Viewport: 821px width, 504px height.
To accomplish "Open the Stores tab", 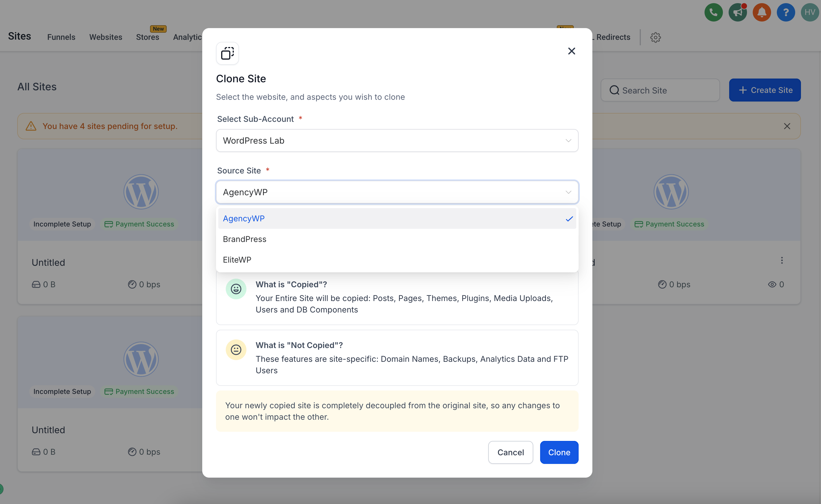I will pos(147,37).
